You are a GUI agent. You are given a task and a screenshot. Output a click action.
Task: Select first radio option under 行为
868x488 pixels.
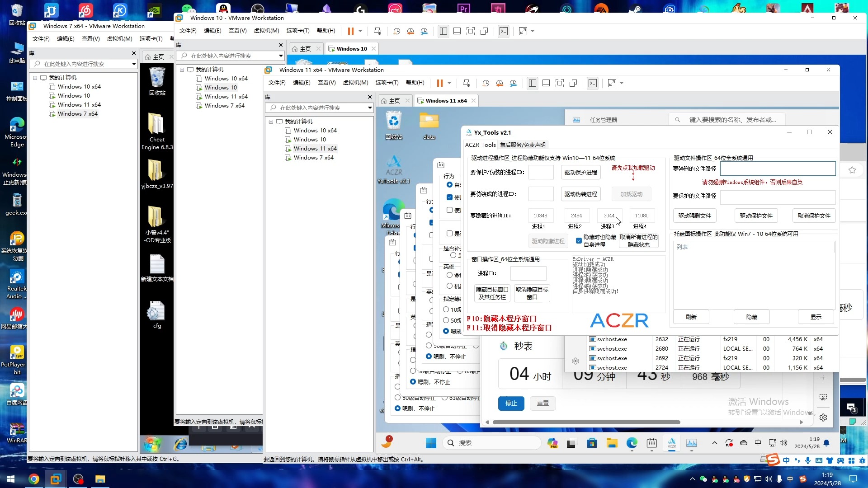[x=449, y=185]
